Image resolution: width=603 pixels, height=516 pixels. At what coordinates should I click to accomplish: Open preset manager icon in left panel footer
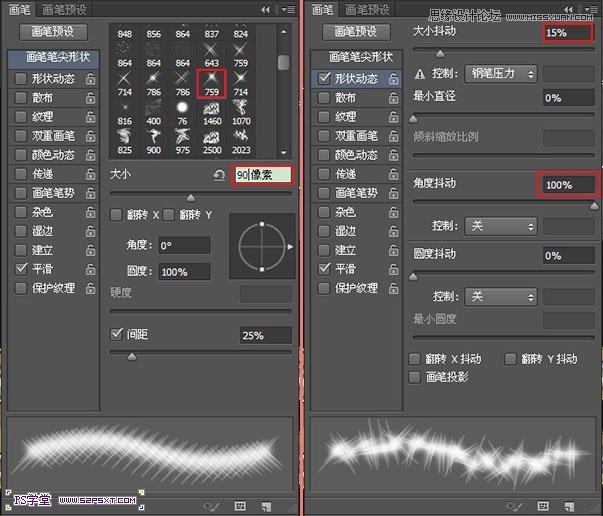[x=240, y=506]
